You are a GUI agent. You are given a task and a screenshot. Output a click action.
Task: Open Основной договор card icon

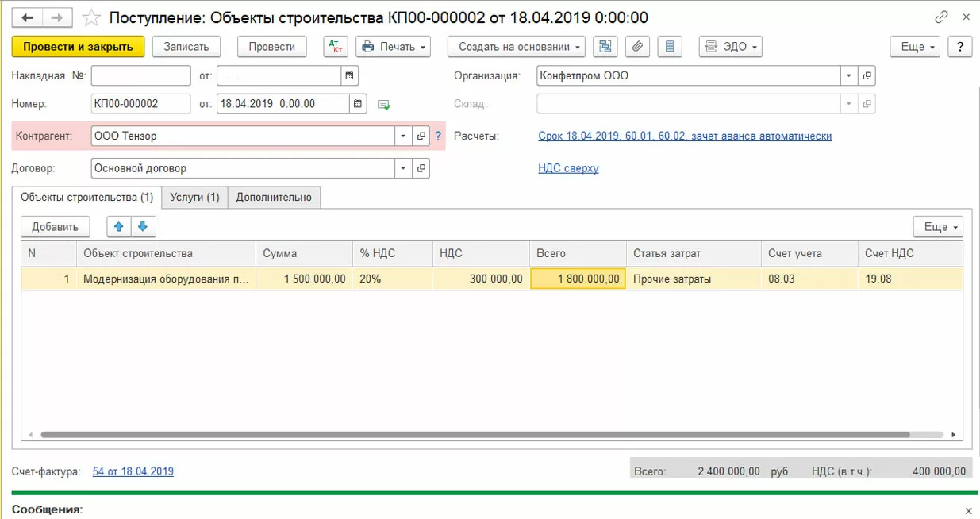421,168
